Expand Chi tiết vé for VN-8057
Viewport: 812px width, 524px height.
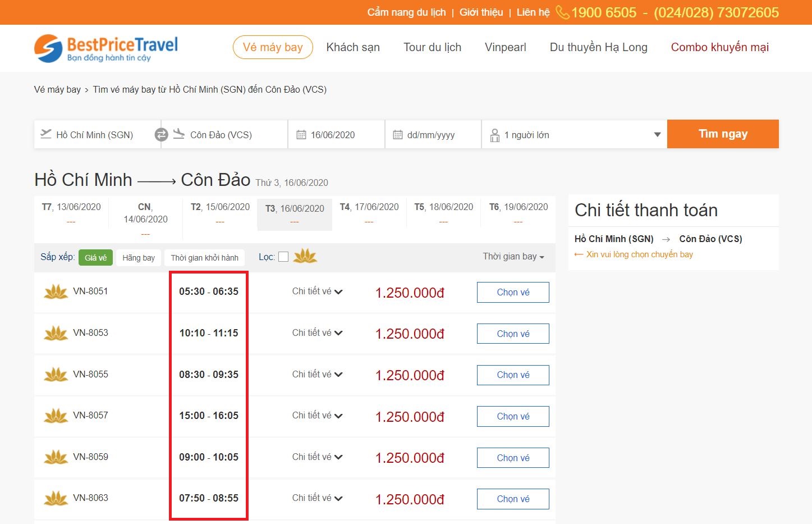(317, 416)
